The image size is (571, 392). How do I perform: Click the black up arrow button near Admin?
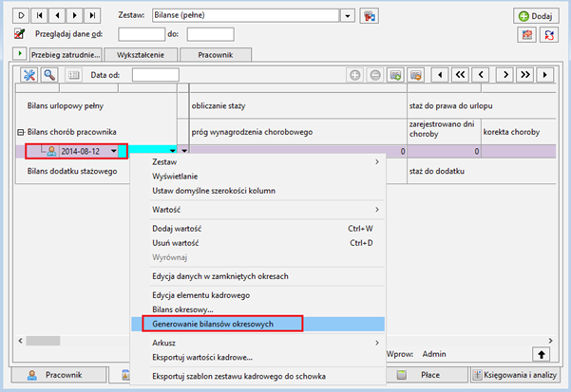click(x=542, y=355)
